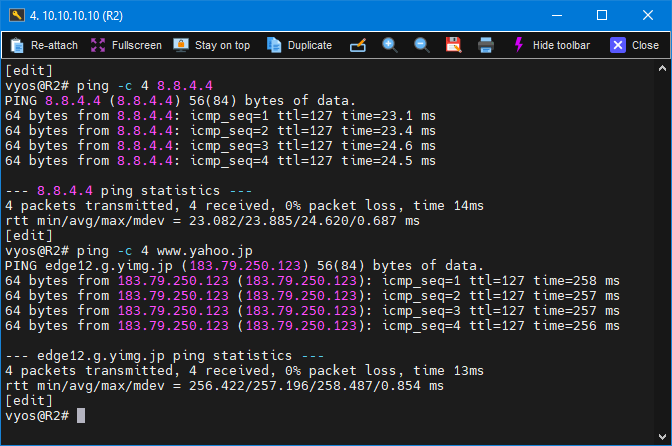Click the 'ping -c 4 www.yahoo.jp' command line
Screen dimensions: 672x446
coord(129,251)
